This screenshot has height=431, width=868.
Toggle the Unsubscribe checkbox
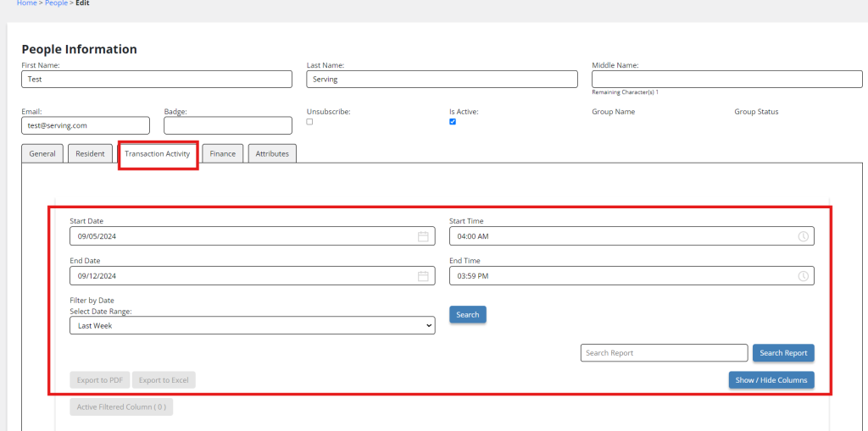click(309, 122)
